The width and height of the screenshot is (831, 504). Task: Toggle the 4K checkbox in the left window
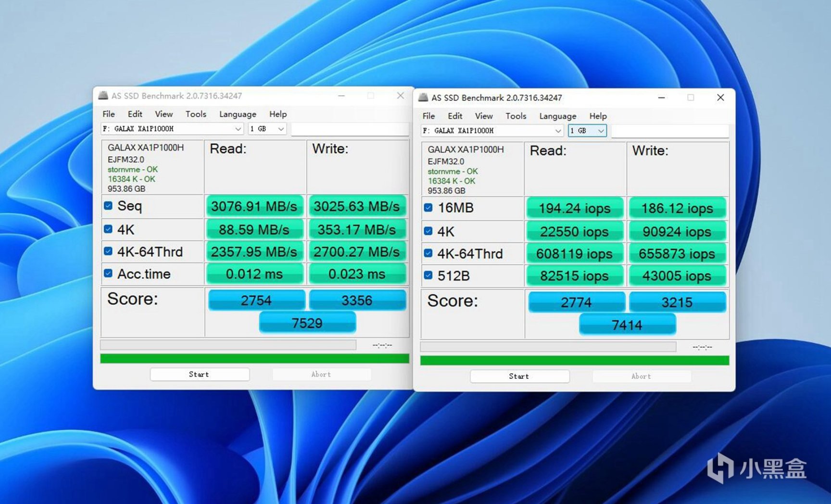click(108, 229)
